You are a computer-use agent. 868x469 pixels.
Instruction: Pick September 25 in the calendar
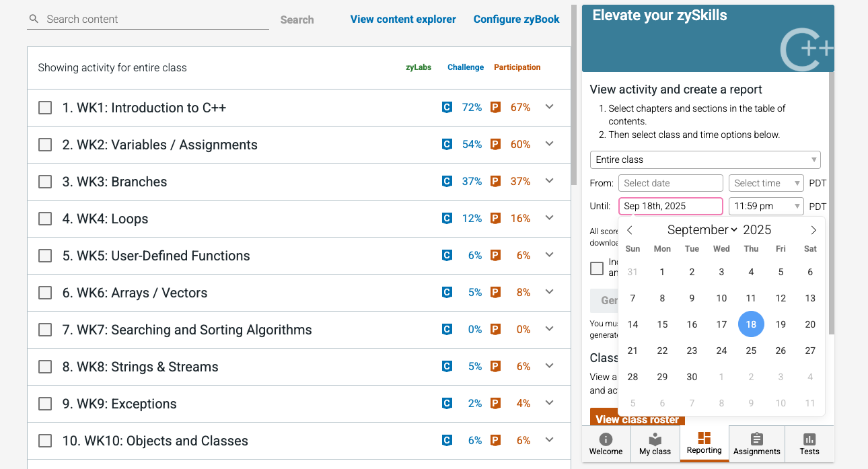tap(751, 351)
